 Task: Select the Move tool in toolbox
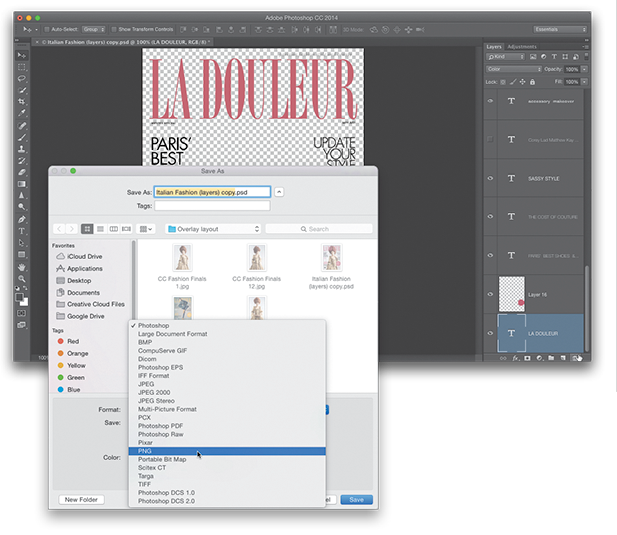[22, 55]
